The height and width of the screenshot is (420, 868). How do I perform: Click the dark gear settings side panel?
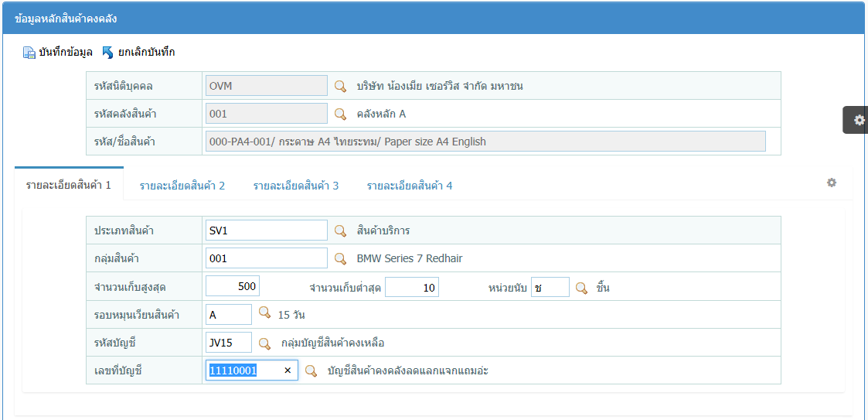857,120
